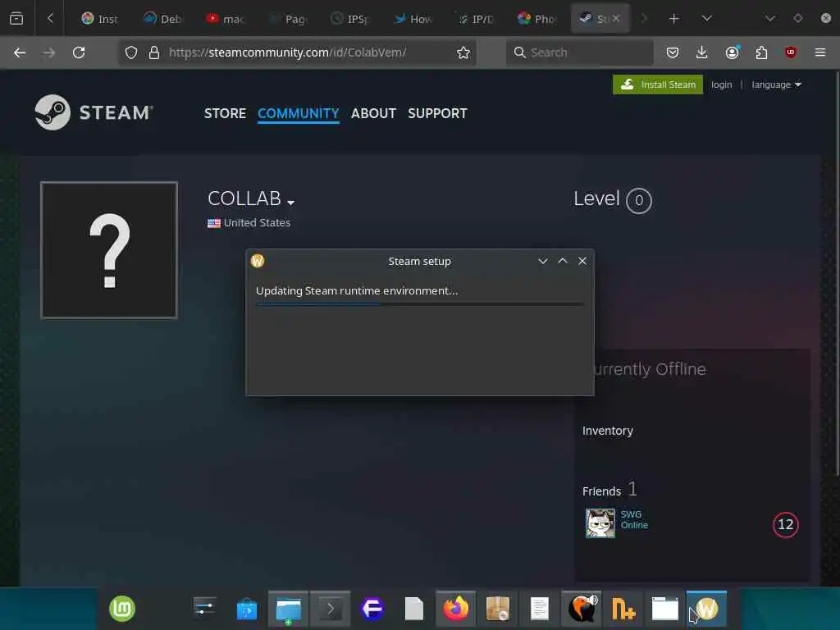Close the active Steam browser tab
Screen dimensions: 840x630
click(x=616, y=18)
